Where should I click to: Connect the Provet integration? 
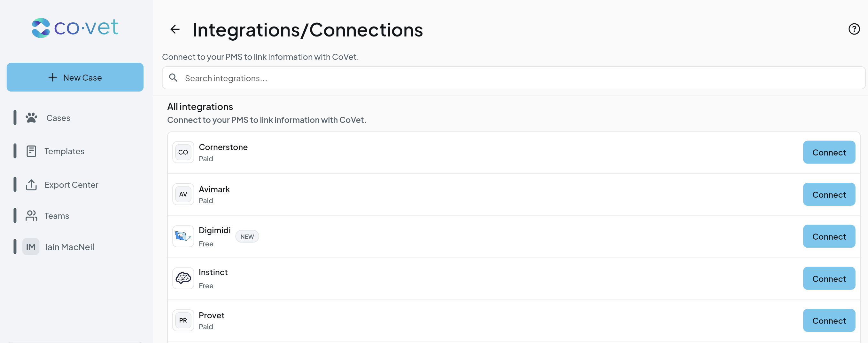829,320
